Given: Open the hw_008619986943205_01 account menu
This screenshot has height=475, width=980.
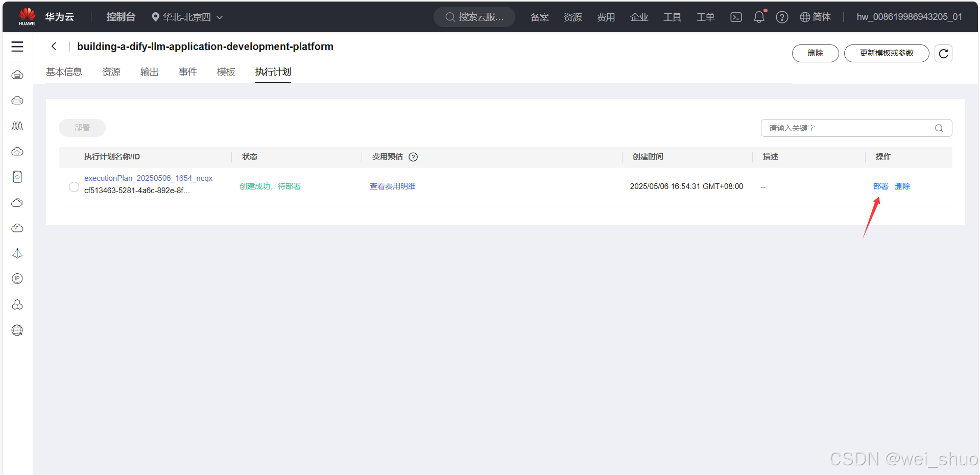Looking at the screenshot, I should point(909,17).
